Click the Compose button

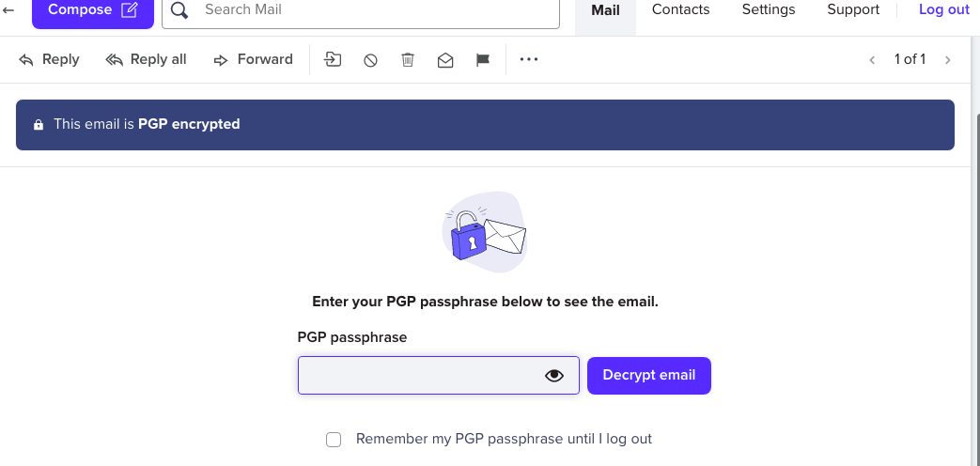click(92, 10)
